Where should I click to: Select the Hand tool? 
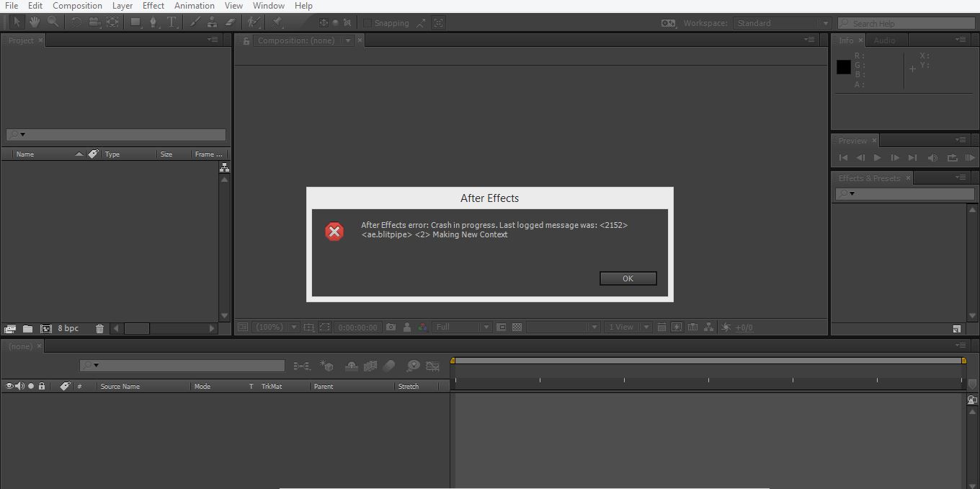[x=35, y=22]
